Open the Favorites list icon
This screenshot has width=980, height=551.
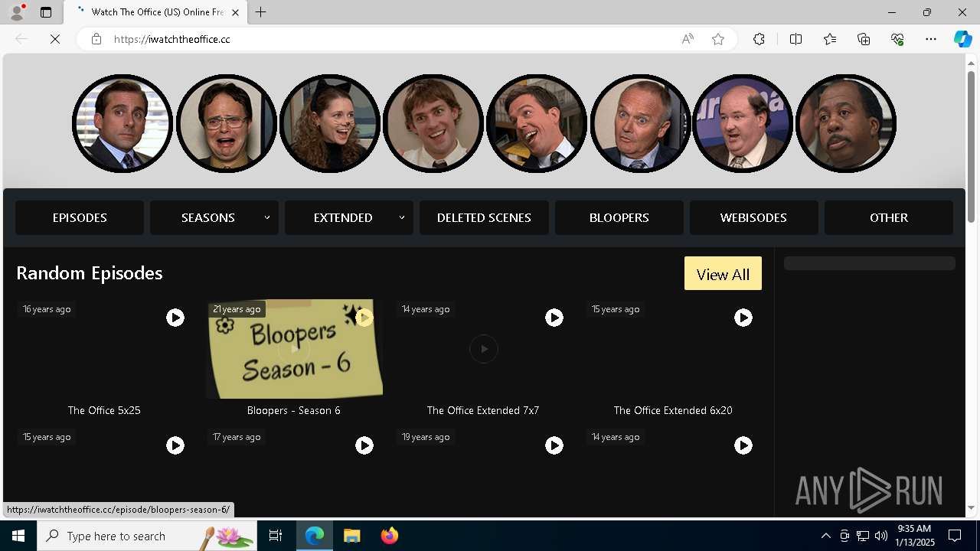(830, 39)
